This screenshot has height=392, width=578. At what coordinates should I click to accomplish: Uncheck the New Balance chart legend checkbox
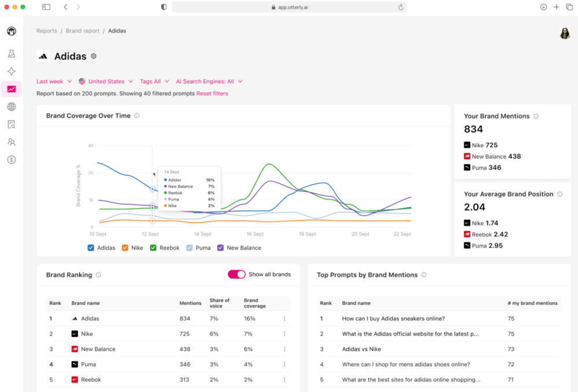(x=220, y=248)
